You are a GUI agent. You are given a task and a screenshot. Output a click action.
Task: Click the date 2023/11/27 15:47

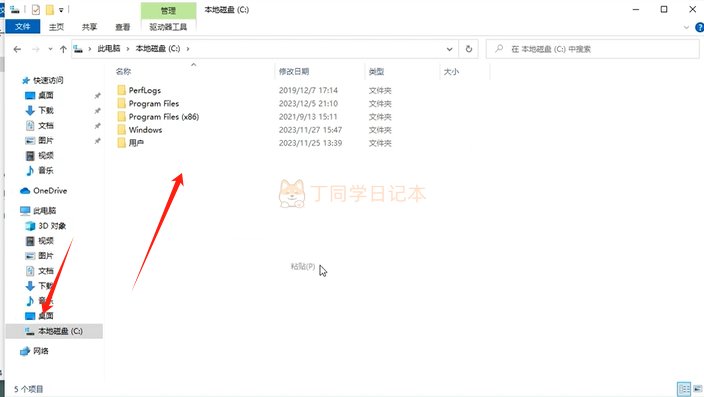[x=310, y=130]
